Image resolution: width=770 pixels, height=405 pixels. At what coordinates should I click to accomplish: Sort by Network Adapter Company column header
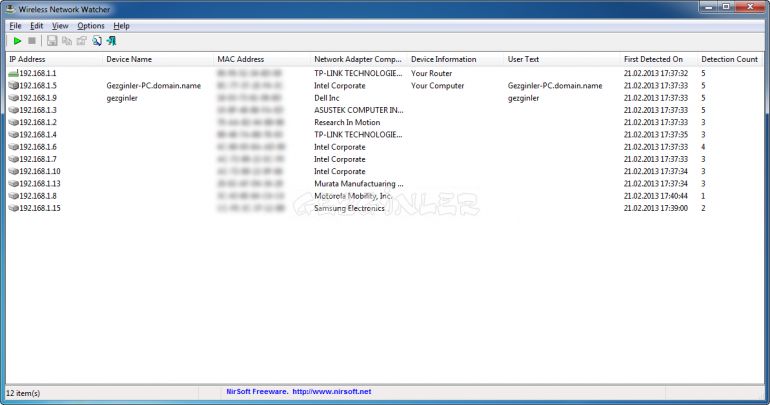(x=359, y=59)
